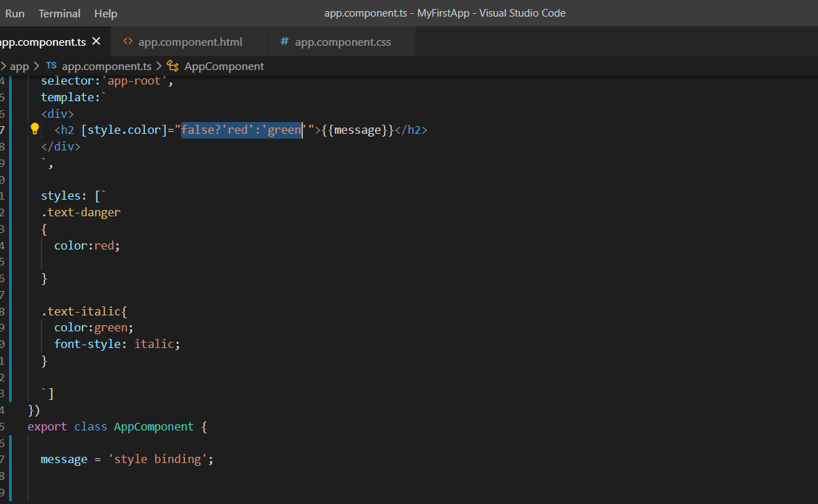
Task: Open the Run menu
Action: (x=15, y=13)
